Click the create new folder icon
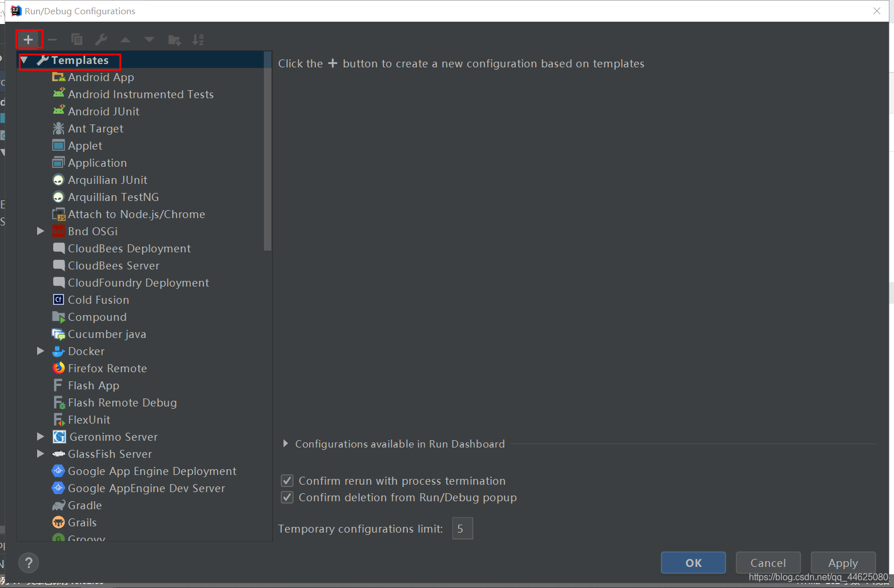 174,39
